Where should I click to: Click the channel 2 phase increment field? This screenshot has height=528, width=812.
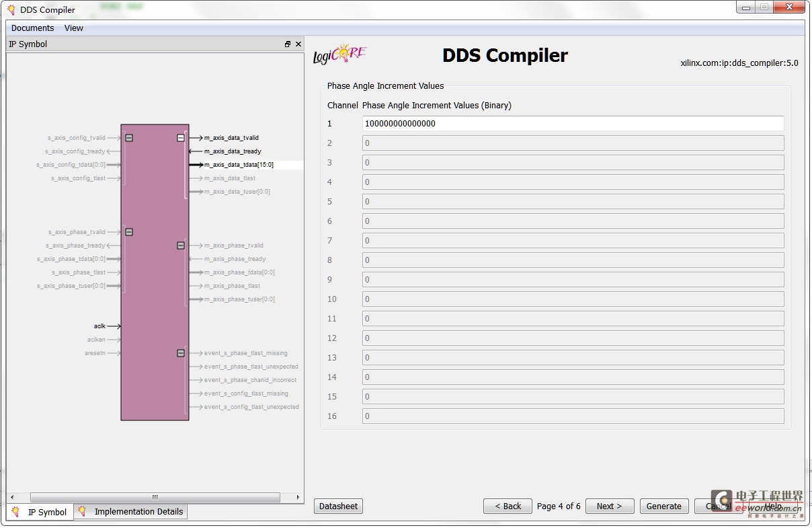573,143
